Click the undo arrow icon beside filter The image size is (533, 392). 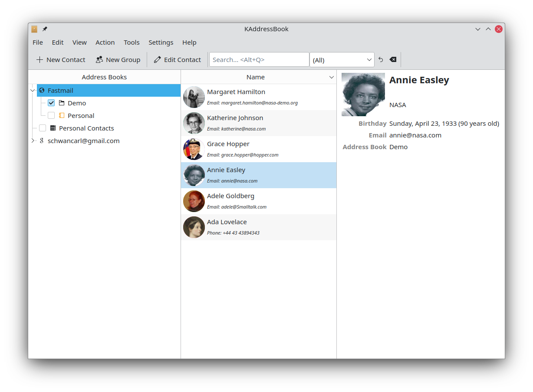(381, 60)
